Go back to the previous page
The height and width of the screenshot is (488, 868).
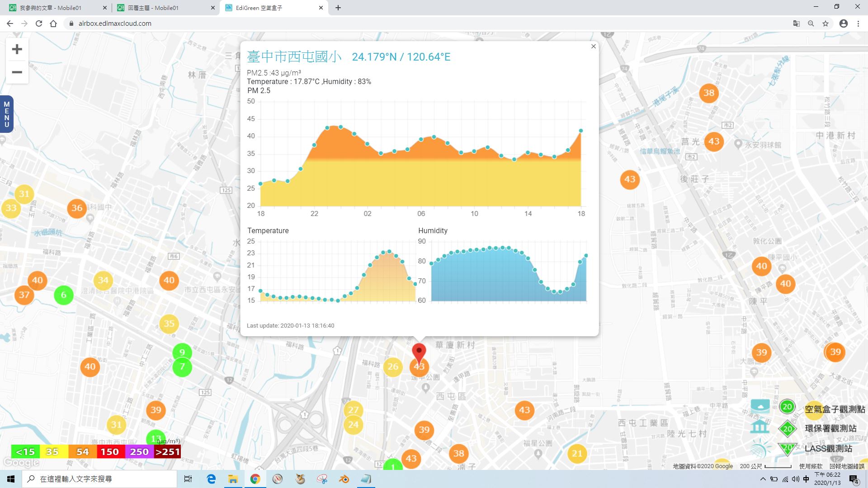[x=9, y=23]
